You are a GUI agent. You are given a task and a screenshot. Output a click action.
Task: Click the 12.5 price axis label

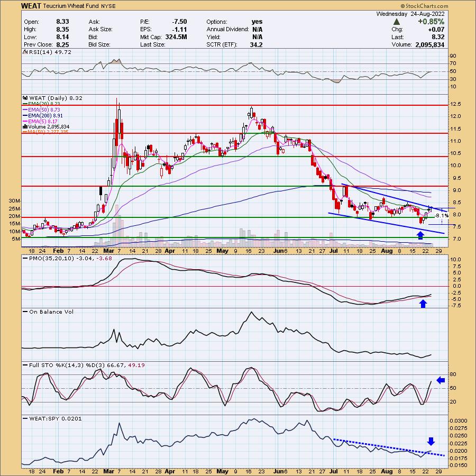455,104
